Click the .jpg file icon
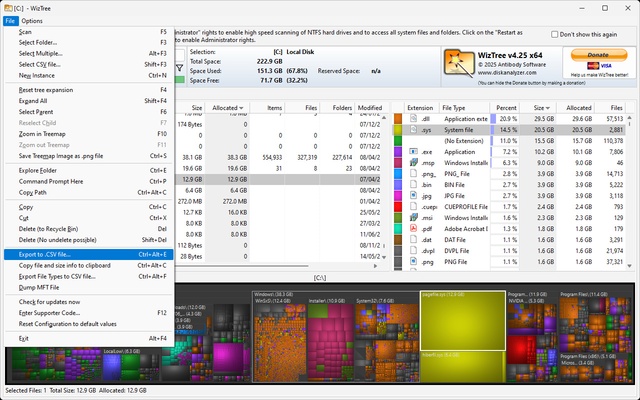This screenshot has height=400, width=640. point(413,196)
